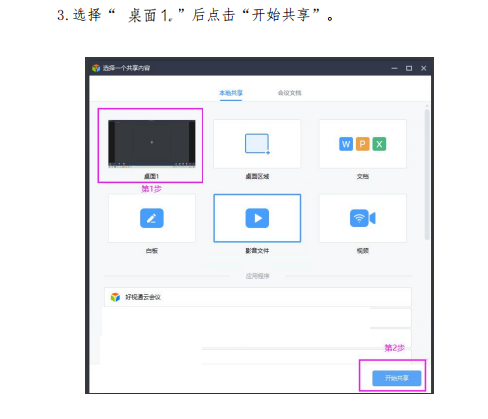Click the 文档 label under document tile
The height and width of the screenshot is (419, 488).
(363, 176)
